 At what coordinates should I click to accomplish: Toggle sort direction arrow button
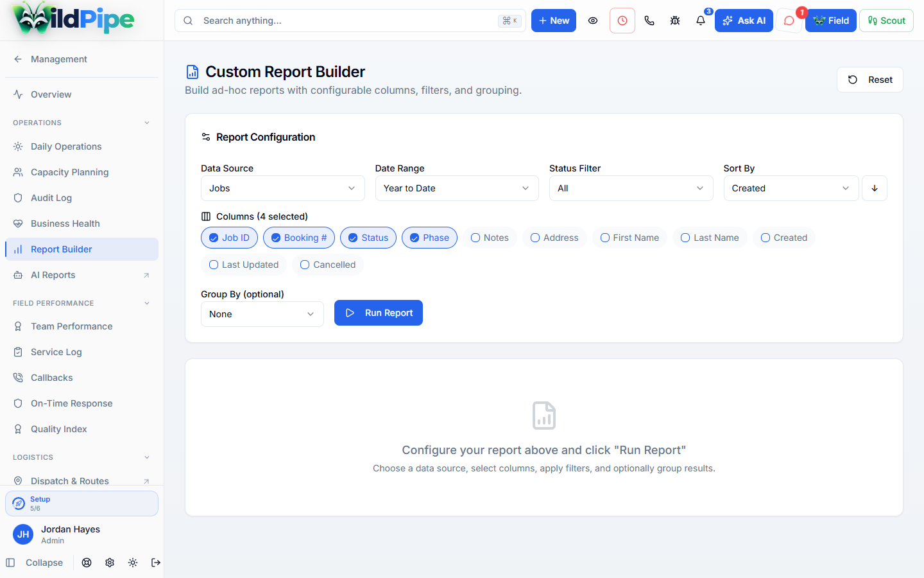pyautogui.click(x=875, y=188)
